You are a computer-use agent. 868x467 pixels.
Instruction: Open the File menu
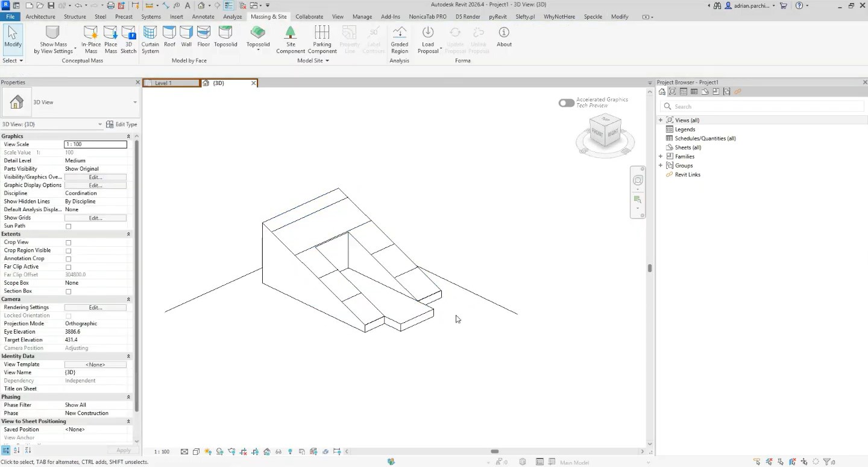(10, 17)
